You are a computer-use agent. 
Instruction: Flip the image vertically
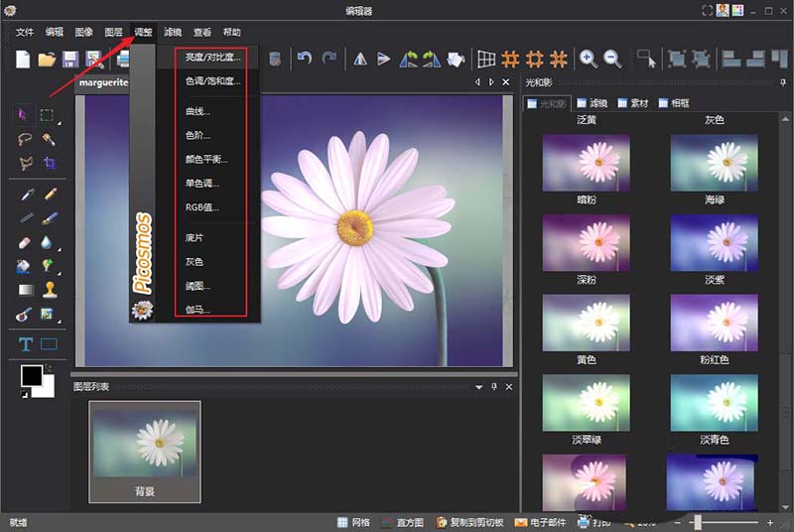(x=384, y=60)
